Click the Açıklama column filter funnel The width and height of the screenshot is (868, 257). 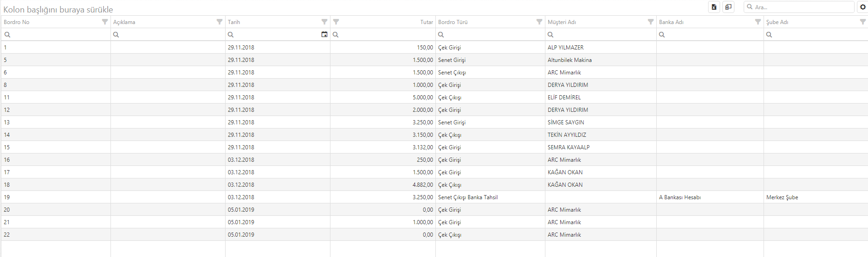coord(220,22)
